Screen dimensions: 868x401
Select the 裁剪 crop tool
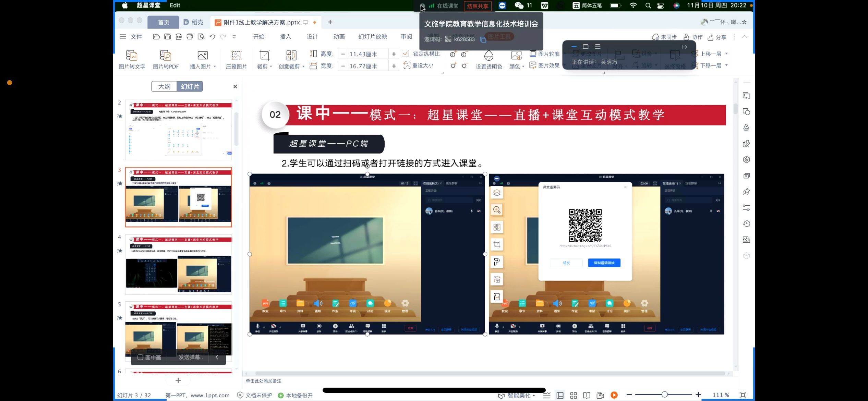coord(264,59)
